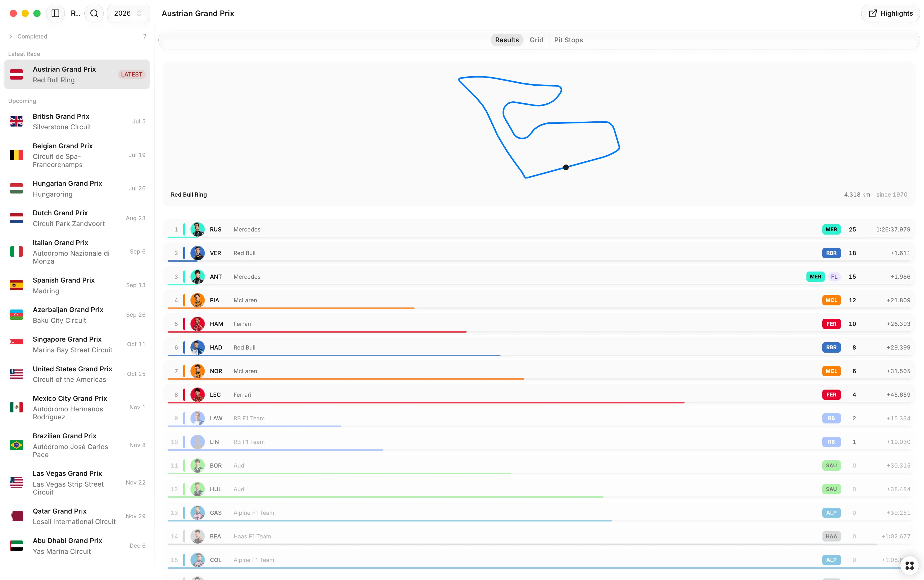This screenshot has height=580, width=924.
Task: Click LEC driver avatar
Action: point(198,395)
